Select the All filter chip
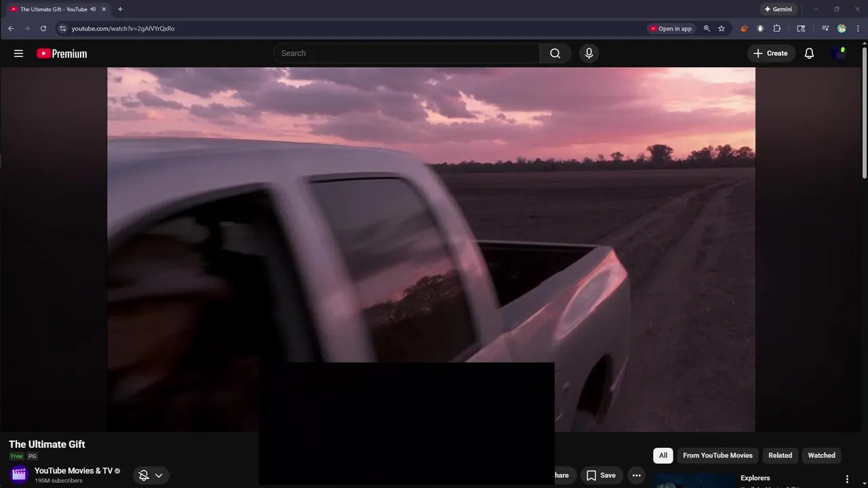The width and height of the screenshot is (868, 488). click(x=663, y=455)
